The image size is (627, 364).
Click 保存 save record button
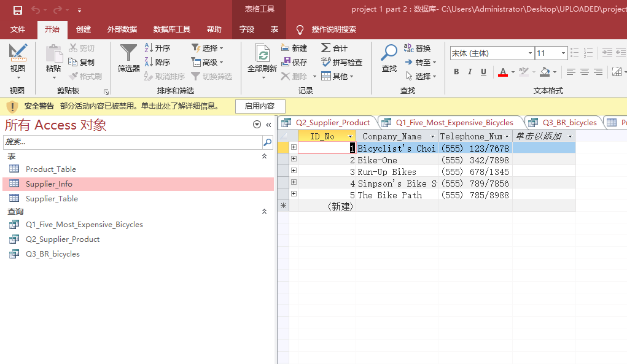click(x=294, y=63)
